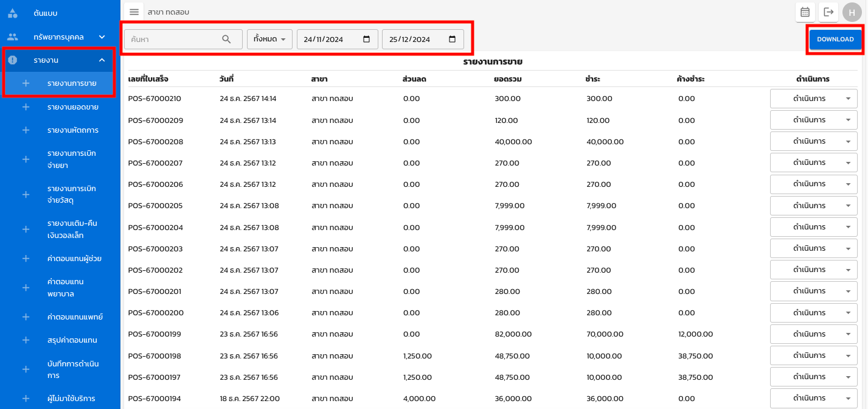Viewport: 868px width, 409px height.
Task: Open ดำเนินการ dropdown for POS-67000199
Action: pyautogui.click(x=814, y=334)
